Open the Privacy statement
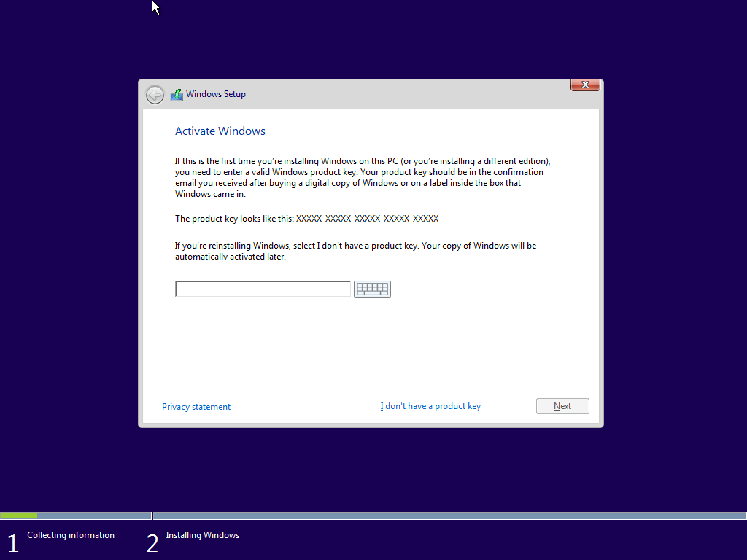This screenshot has width=747, height=560. [x=196, y=406]
